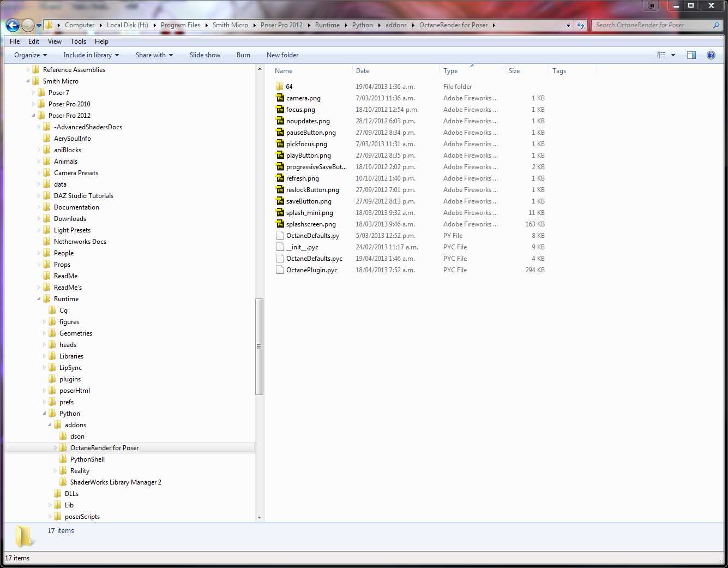The image size is (728, 568).
Task: Expand the Libraries tree node
Action: click(x=44, y=356)
